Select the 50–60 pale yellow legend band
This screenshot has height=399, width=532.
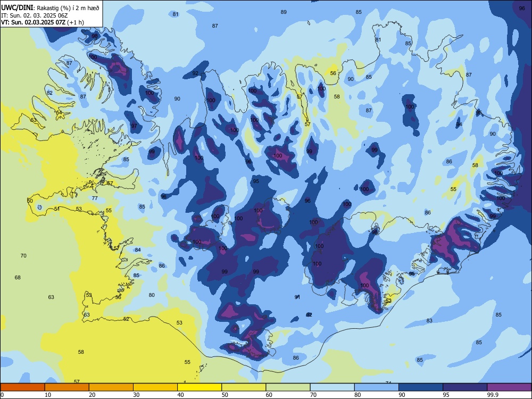(244, 387)
